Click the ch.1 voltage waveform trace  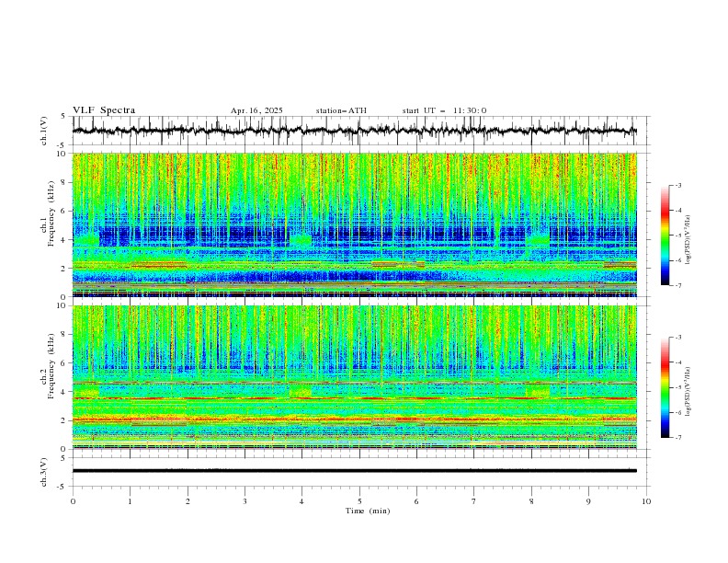click(x=354, y=131)
